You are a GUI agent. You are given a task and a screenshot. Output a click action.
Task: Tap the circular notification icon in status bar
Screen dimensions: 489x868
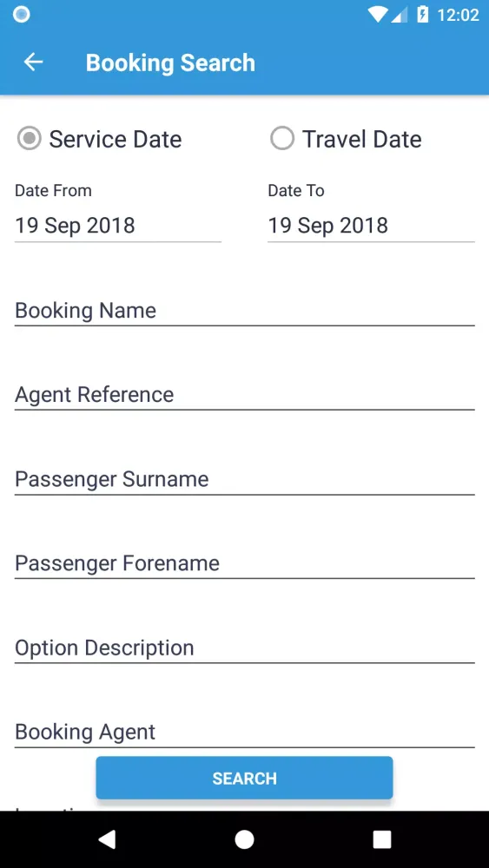point(21,15)
